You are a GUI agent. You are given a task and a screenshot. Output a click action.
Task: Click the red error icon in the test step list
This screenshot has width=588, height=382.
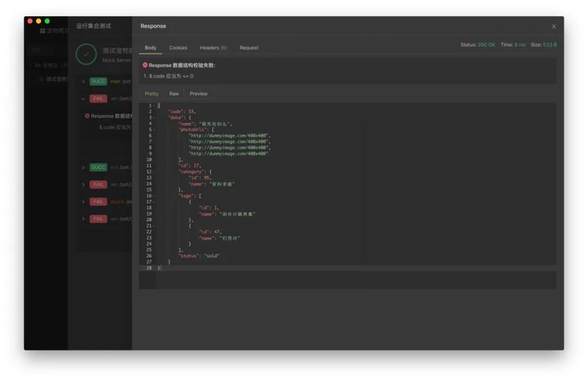pos(87,116)
